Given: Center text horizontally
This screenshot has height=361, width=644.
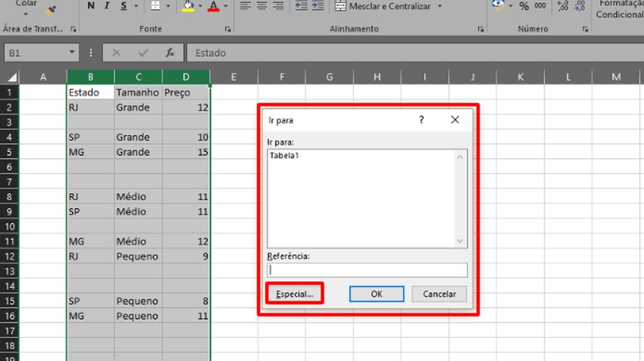Looking at the screenshot, I should pyautogui.click(x=262, y=6).
